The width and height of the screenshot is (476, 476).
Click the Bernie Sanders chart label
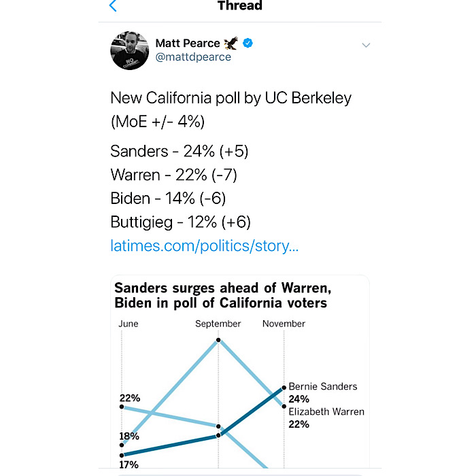click(323, 386)
